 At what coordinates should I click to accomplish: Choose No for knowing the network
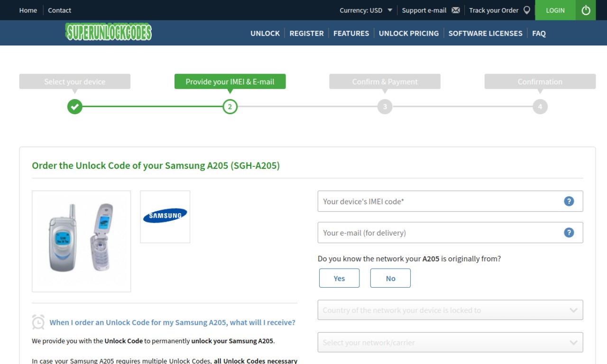(x=390, y=278)
